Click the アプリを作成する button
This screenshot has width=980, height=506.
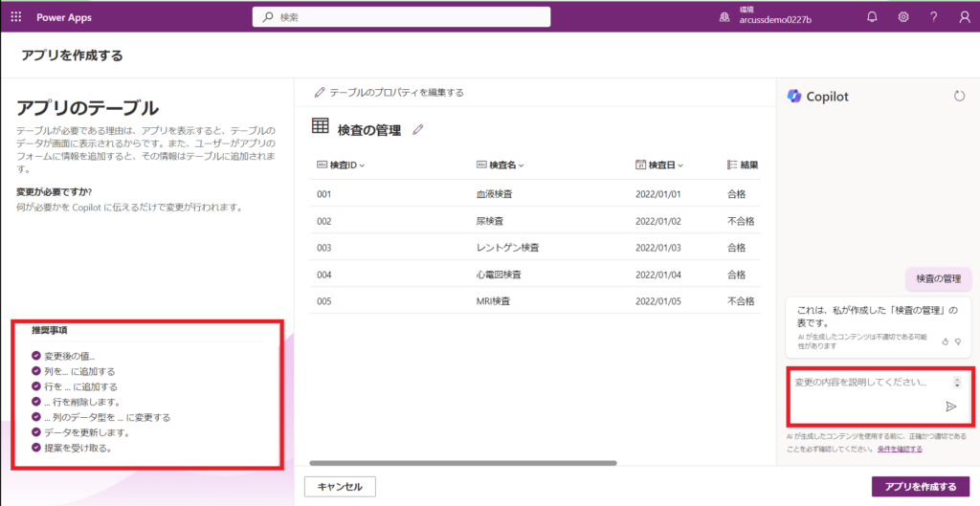(921, 487)
